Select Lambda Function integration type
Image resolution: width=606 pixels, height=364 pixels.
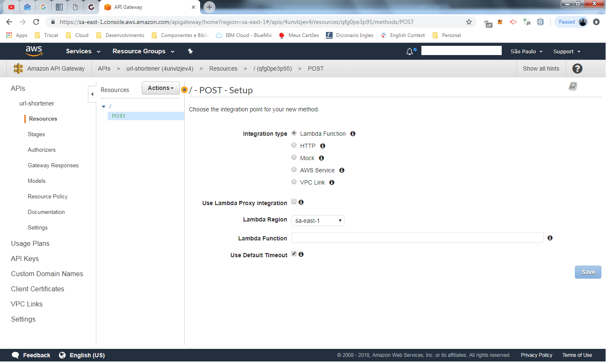294,133
